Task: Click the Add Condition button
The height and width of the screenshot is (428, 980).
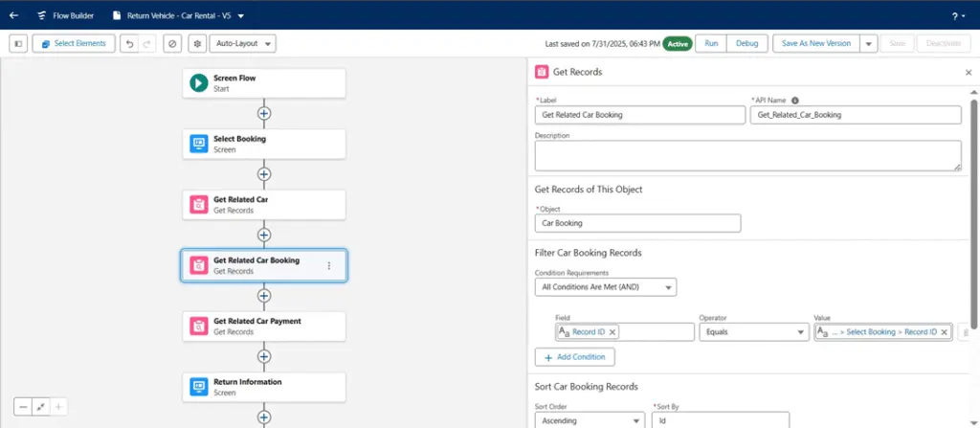Action: [x=575, y=356]
